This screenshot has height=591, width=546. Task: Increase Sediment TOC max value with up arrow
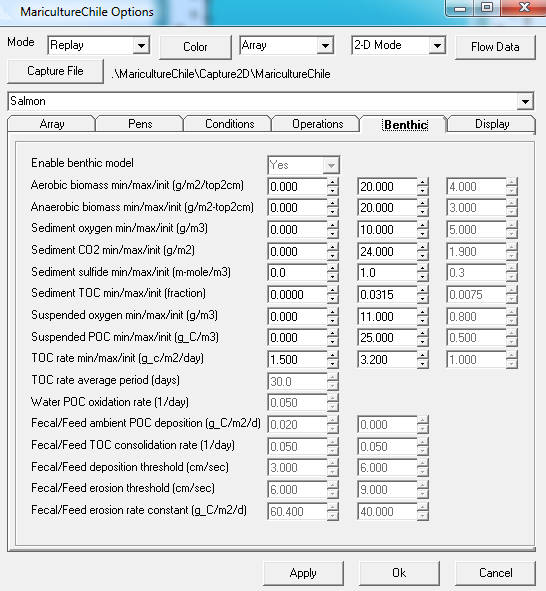(x=422, y=291)
